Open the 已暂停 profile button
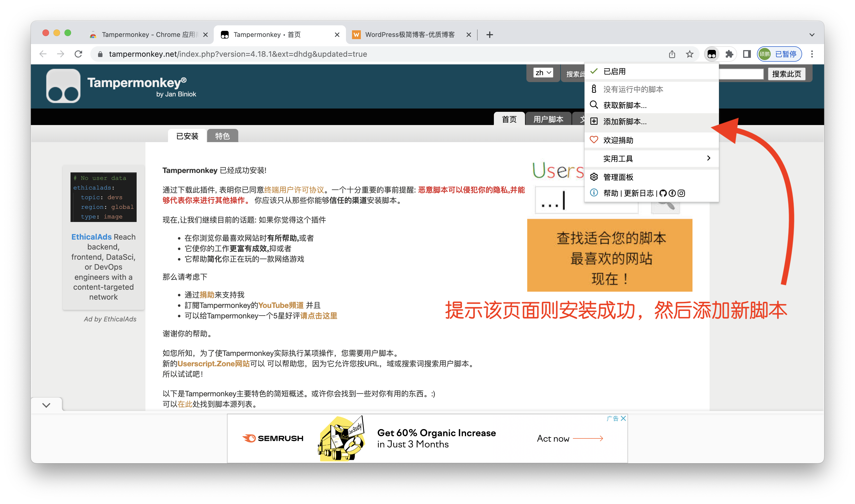The image size is (855, 504). pyautogui.click(x=780, y=54)
